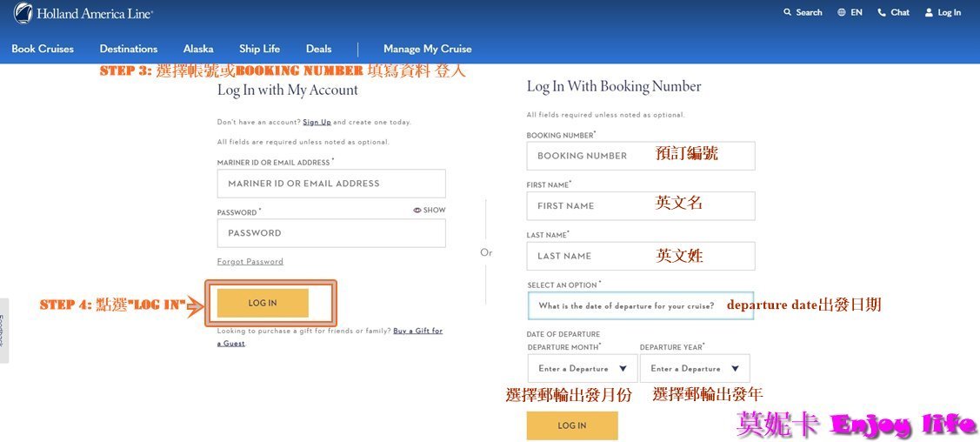The width and height of the screenshot is (980, 442).
Task: Open Destinations menu
Action: point(129,49)
